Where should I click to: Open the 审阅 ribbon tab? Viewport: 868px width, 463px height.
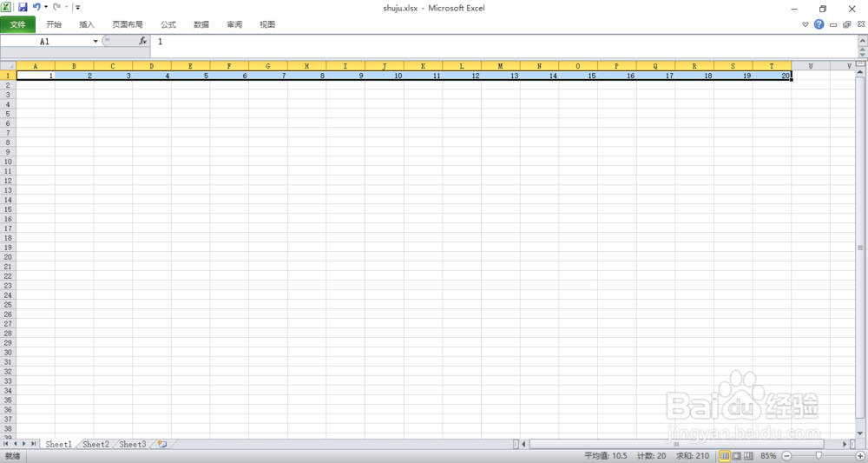[x=234, y=24]
